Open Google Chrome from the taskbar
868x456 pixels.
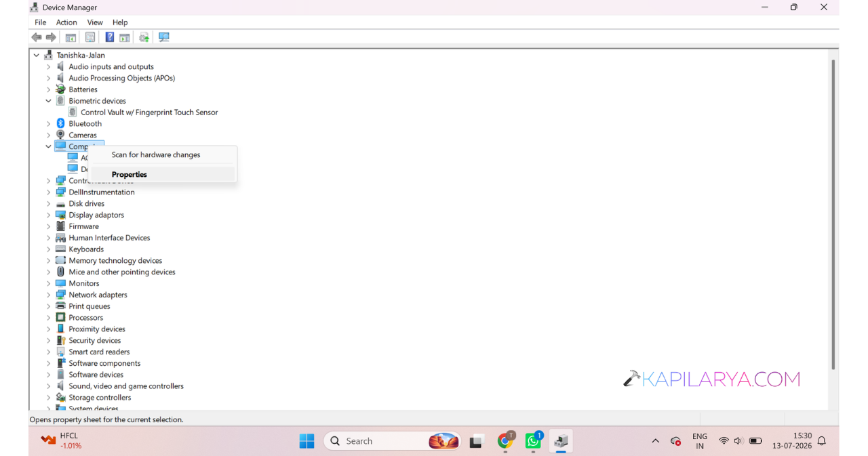(505, 441)
